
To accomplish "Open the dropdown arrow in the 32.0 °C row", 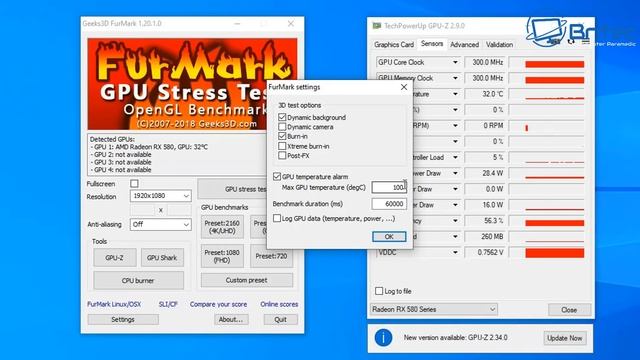I will [455, 94].
